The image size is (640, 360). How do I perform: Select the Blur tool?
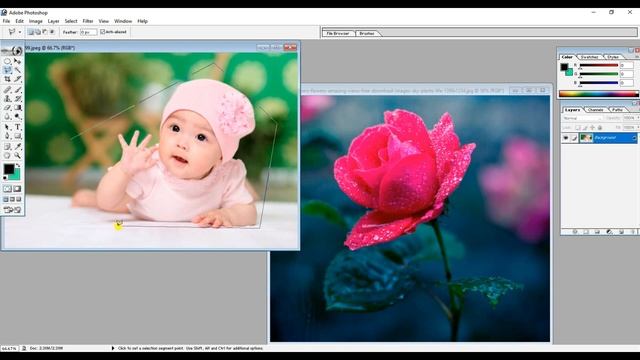pos(7,116)
